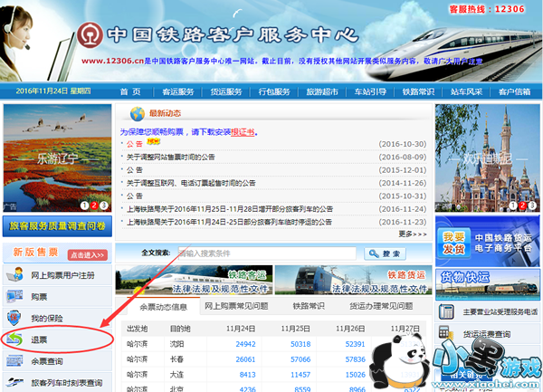Open 上海铁路局 11月24日-25日 临时停运公告

(229, 222)
